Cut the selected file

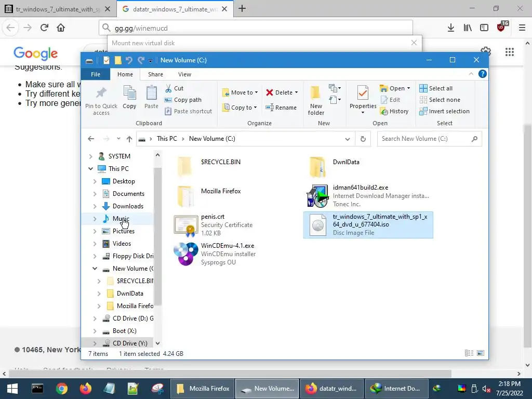click(x=174, y=88)
